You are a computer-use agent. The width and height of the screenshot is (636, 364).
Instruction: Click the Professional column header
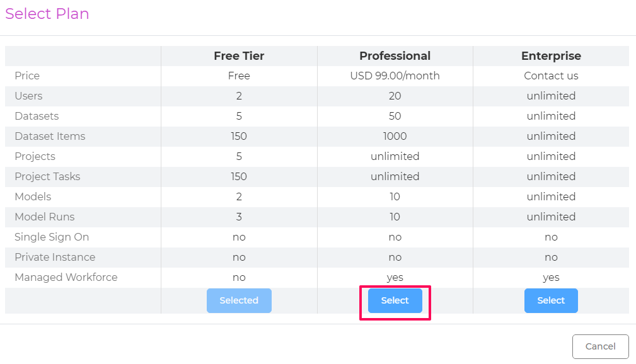[395, 56]
